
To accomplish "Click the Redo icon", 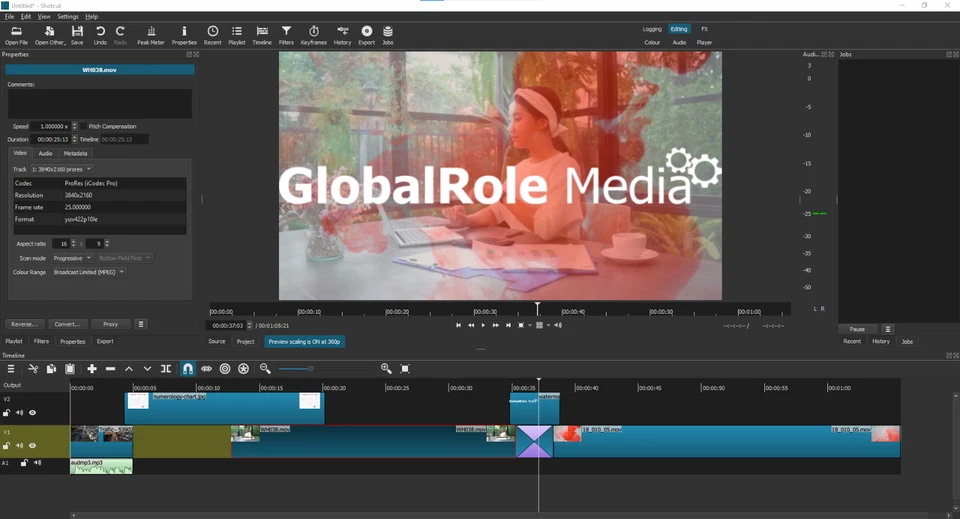I will (120, 35).
